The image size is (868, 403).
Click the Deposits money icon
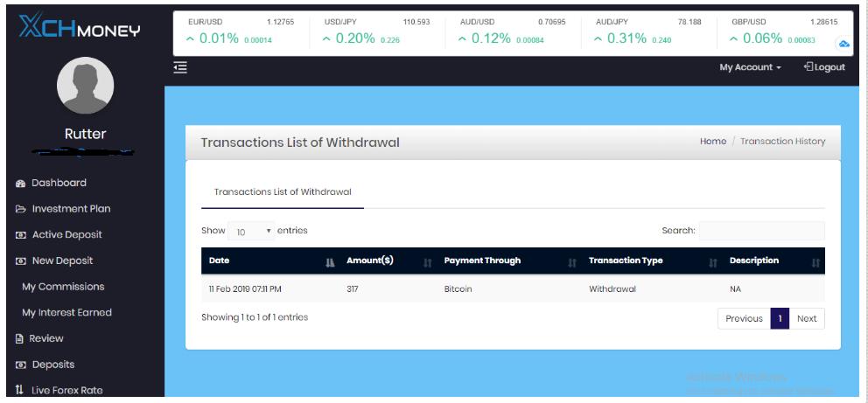(20, 365)
